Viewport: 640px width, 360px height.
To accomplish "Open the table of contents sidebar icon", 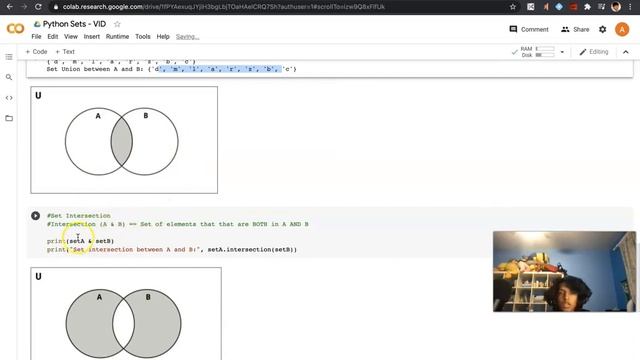I will coord(9,57).
